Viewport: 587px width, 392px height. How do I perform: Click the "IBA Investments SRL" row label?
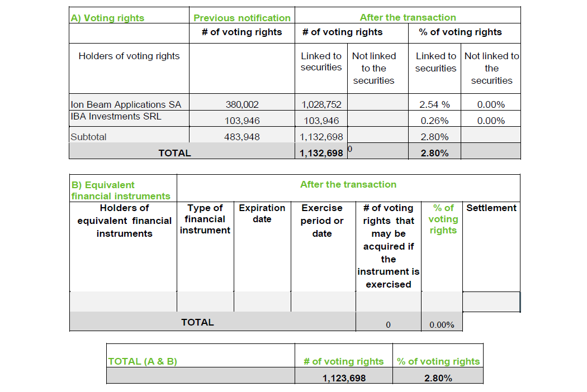click(x=116, y=117)
